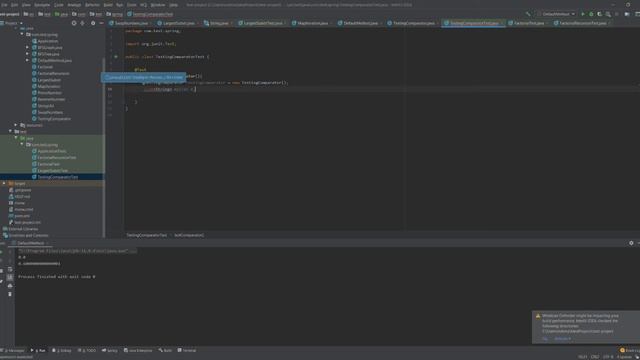Open the Spring tool window

tap(110, 350)
